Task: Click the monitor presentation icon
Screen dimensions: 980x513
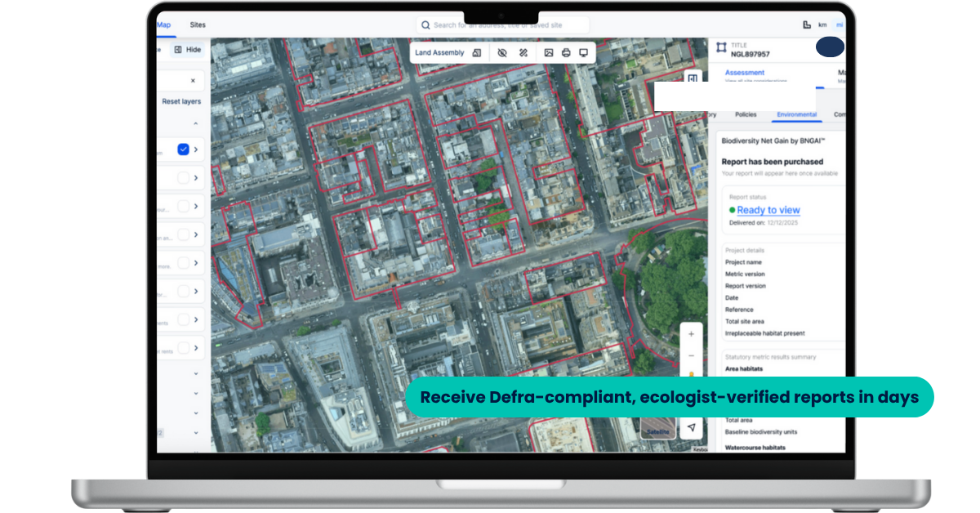Action: point(583,53)
